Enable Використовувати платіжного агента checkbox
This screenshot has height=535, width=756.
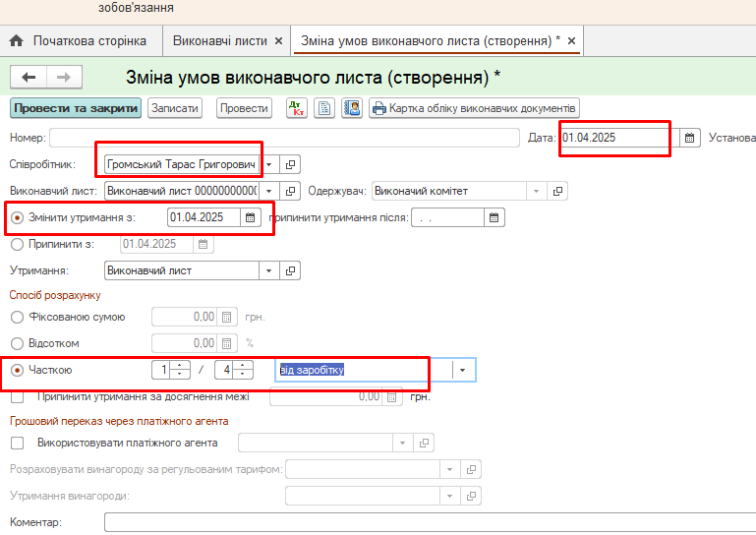[x=17, y=443]
